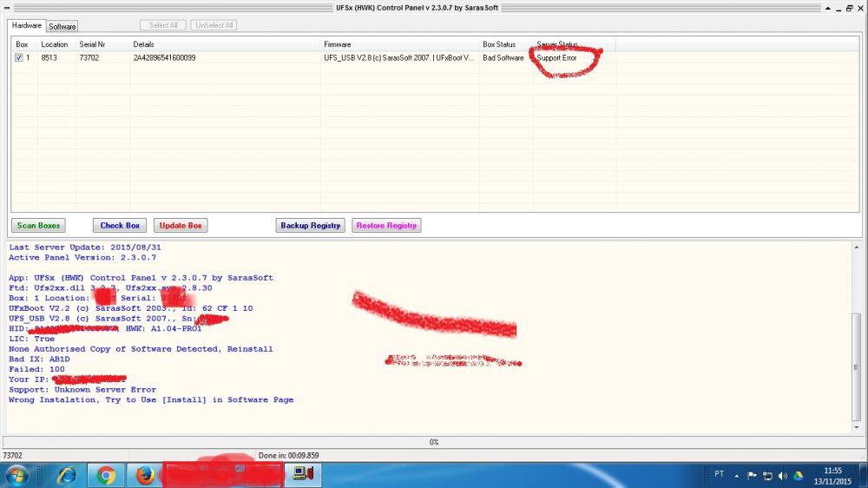Select the details cell 2A42896541600099

point(164,57)
